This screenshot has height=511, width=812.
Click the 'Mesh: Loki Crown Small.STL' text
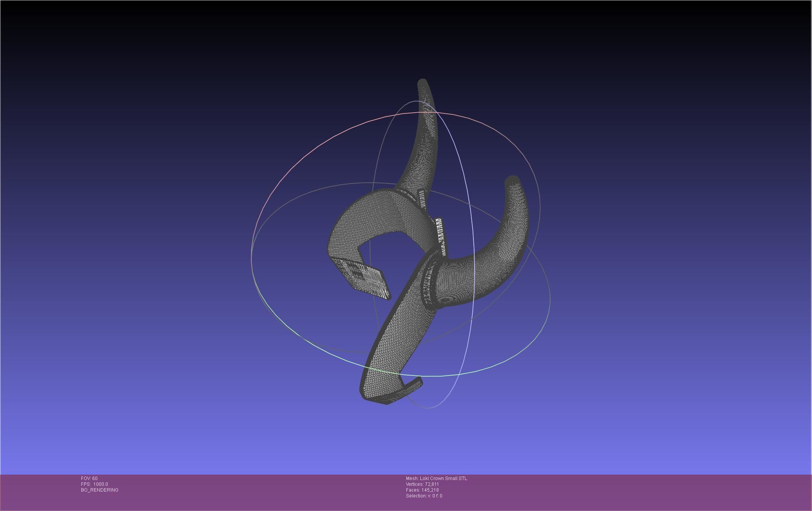tap(437, 478)
